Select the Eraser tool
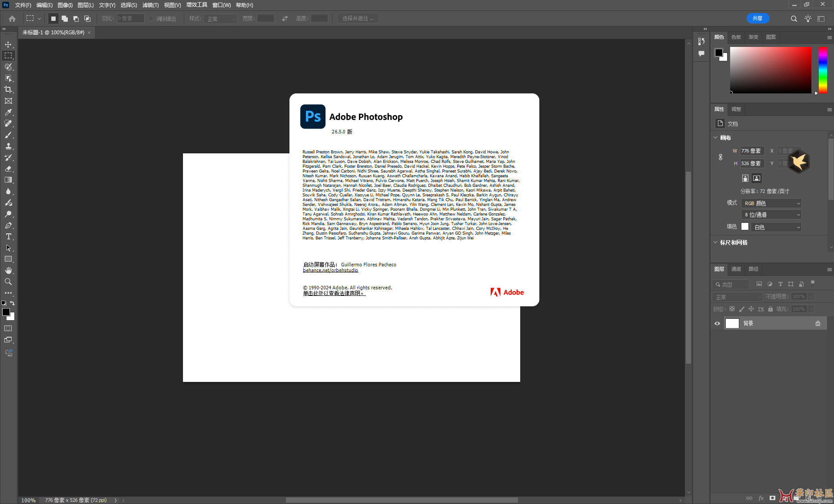Image resolution: width=834 pixels, height=504 pixels. 8,169
